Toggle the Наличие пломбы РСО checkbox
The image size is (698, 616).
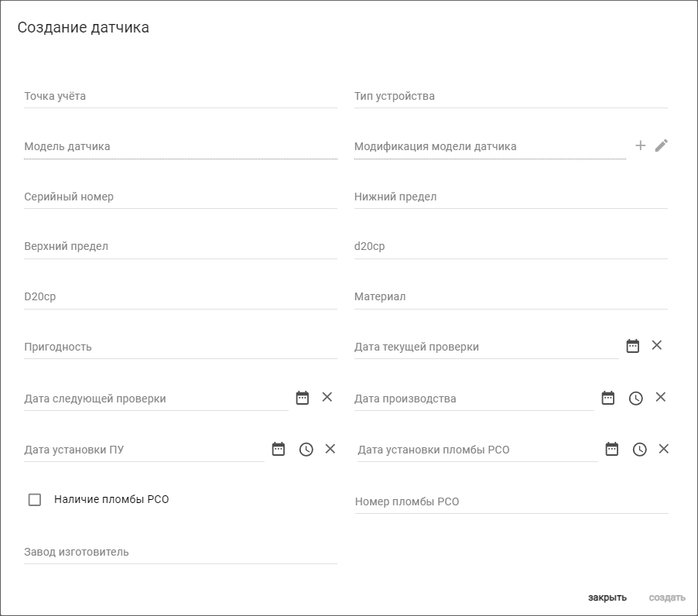point(35,499)
